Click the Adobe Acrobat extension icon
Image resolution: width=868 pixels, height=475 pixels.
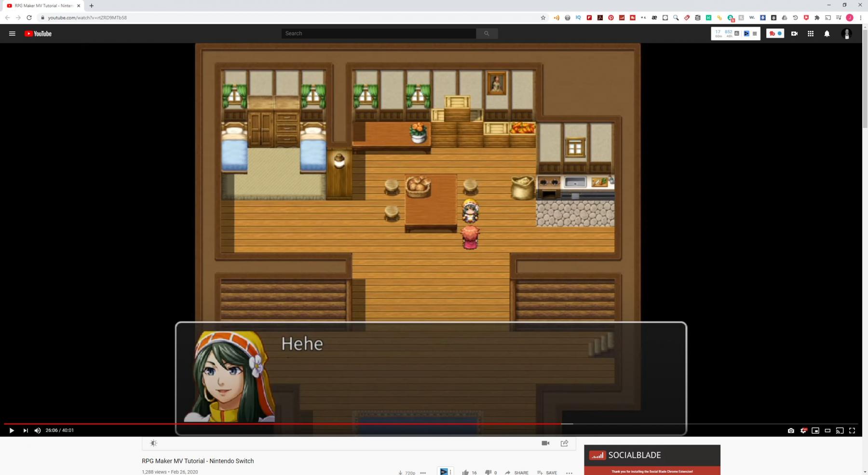coord(600,18)
